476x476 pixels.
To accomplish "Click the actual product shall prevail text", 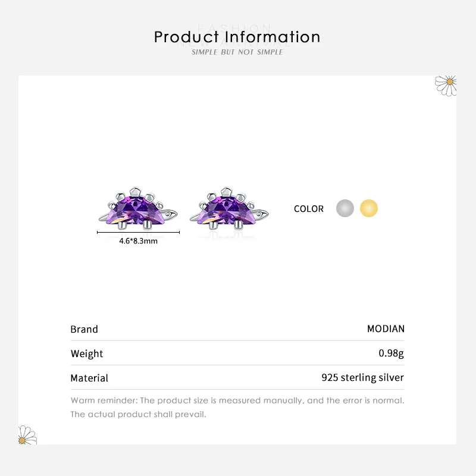I will [x=138, y=414].
